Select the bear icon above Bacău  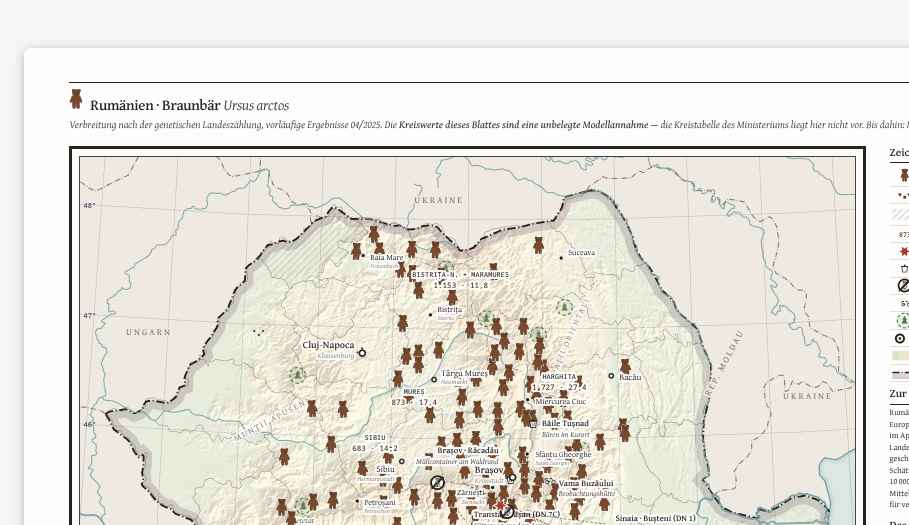[625, 366]
